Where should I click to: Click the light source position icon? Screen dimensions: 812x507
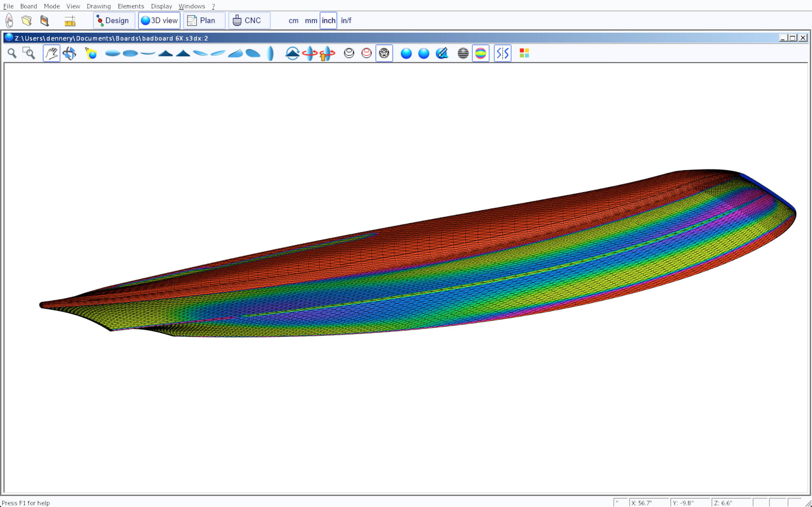tap(91, 53)
